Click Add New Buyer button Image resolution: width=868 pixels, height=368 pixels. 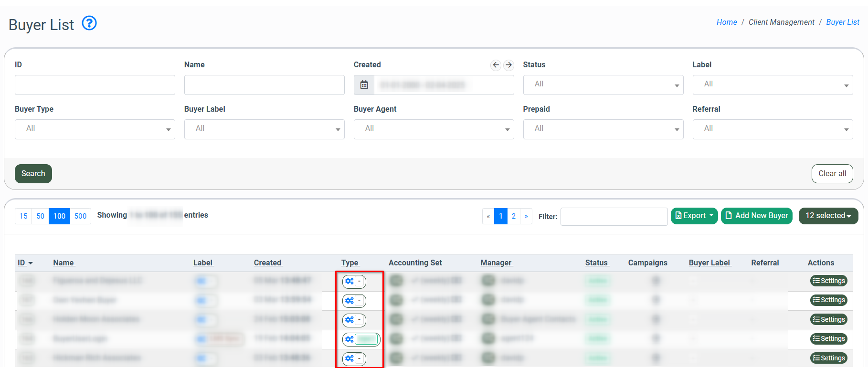(x=756, y=216)
